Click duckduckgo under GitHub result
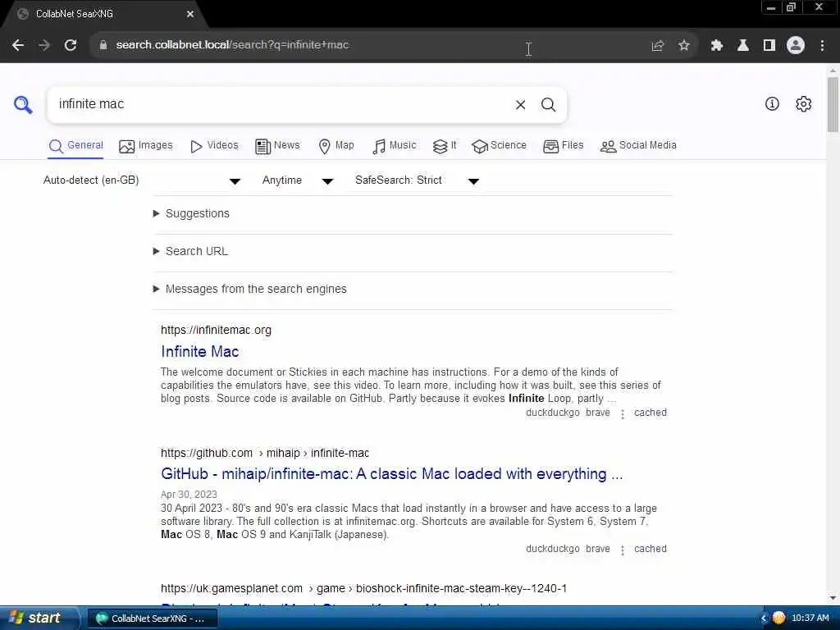 click(553, 549)
